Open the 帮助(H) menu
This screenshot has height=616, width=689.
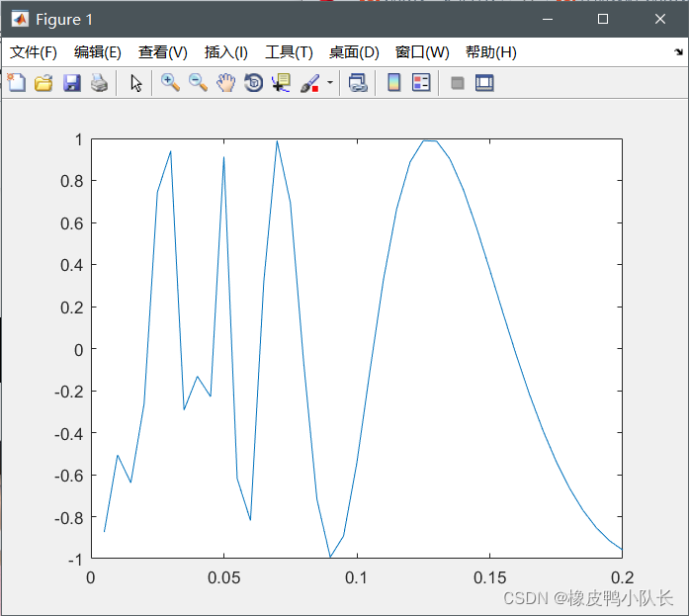(491, 52)
